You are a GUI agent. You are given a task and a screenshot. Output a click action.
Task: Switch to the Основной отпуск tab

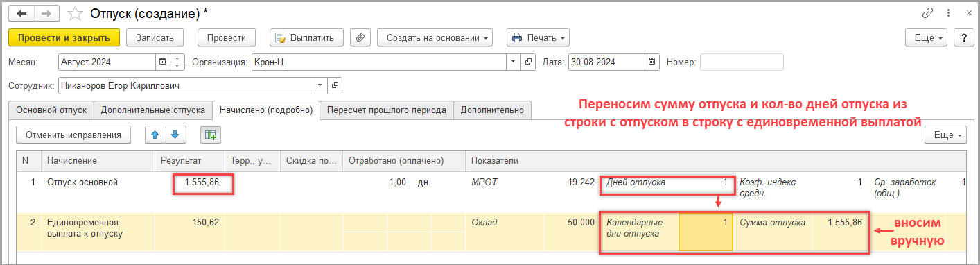coord(51,110)
